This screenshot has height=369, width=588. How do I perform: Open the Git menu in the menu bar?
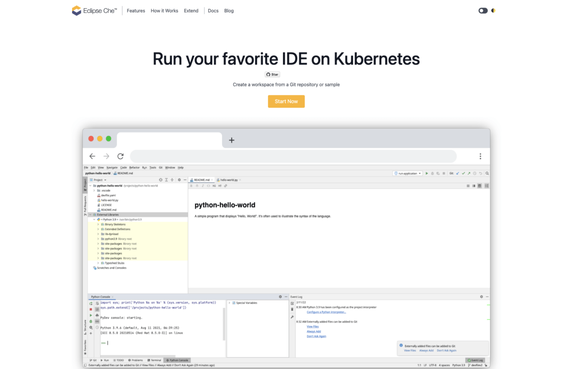click(160, 167)
